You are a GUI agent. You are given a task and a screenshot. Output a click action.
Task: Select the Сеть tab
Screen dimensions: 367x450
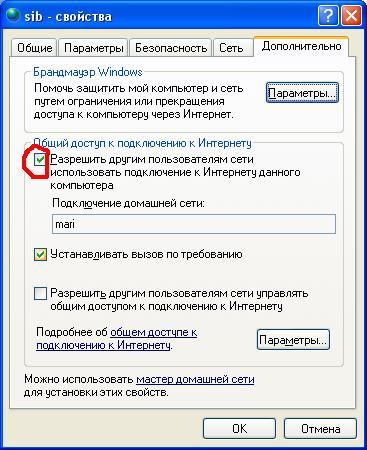(231, 48)
